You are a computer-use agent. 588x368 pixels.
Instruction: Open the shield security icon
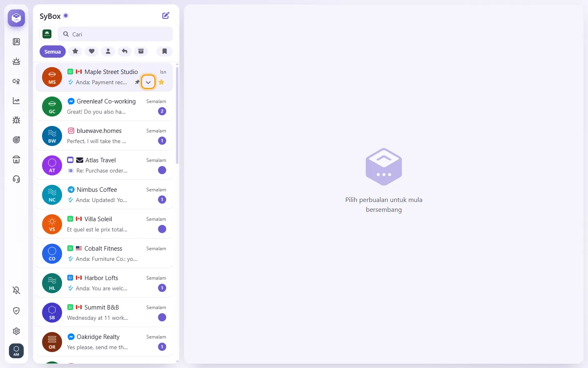click(x=16, y=311)
